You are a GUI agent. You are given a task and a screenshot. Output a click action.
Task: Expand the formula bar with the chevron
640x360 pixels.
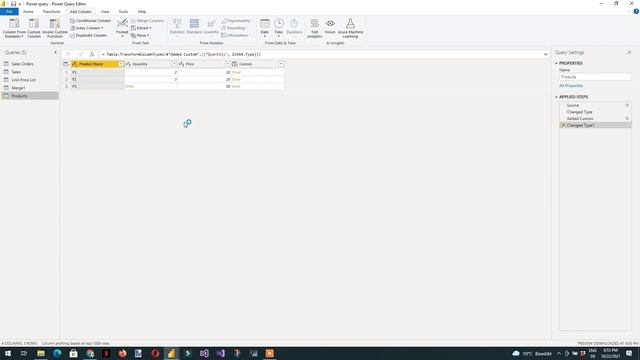click(545, 54)
